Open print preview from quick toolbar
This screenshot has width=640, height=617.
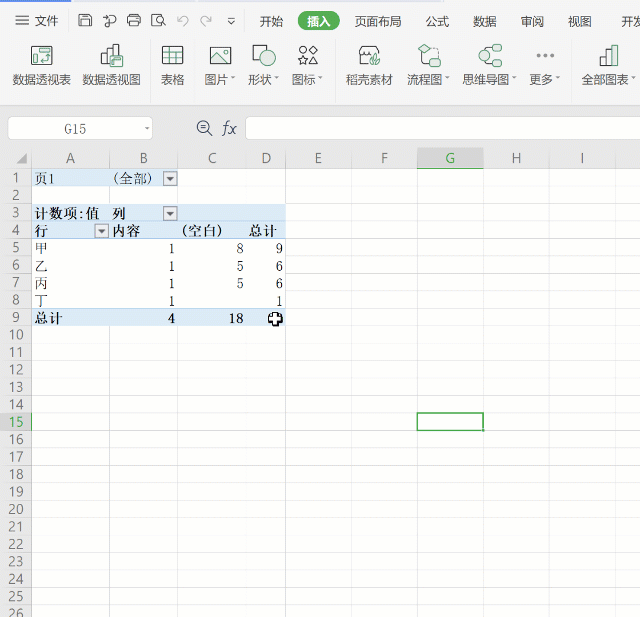click(158, 20)
